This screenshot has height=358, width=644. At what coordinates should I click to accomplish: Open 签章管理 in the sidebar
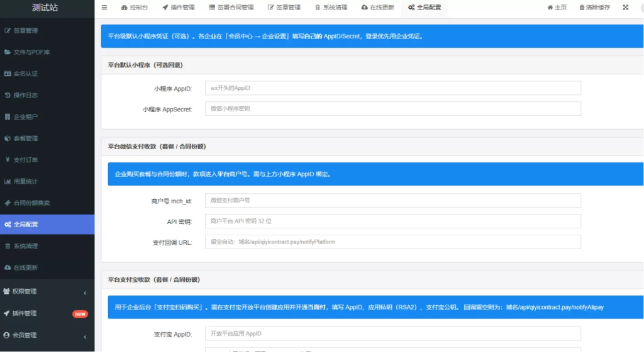pos(47,30)
